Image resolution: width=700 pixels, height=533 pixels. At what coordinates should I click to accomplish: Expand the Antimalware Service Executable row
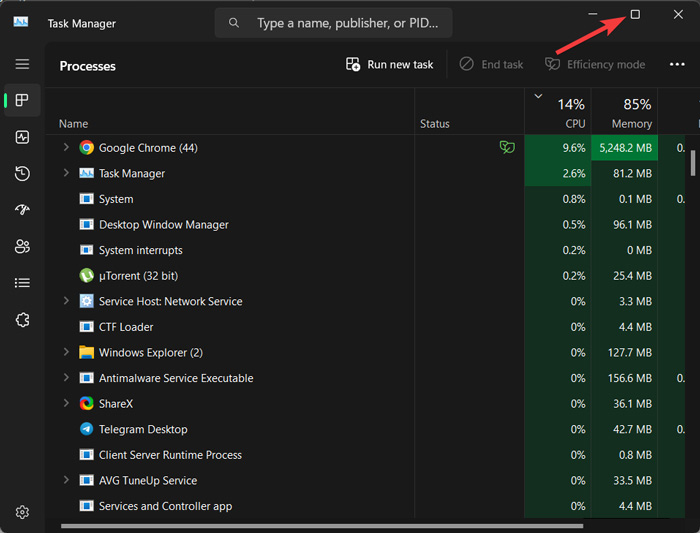[66, 378]
